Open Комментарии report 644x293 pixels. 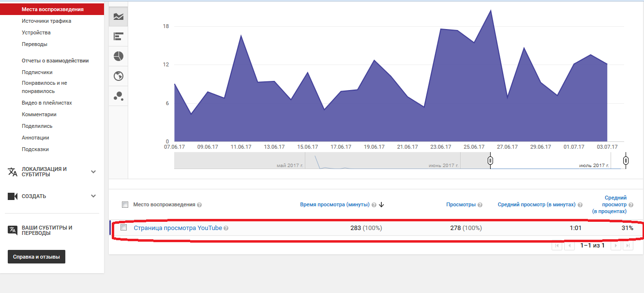click(x=39, y=114)
